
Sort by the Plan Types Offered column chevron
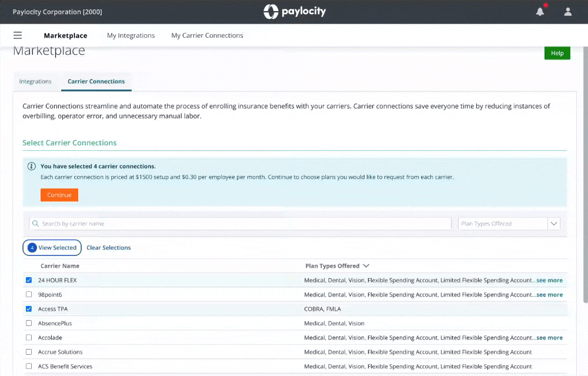click(366, 266)
